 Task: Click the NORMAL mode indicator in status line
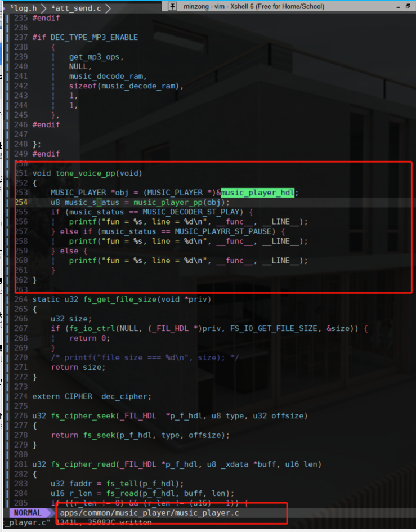pos(28,513)
